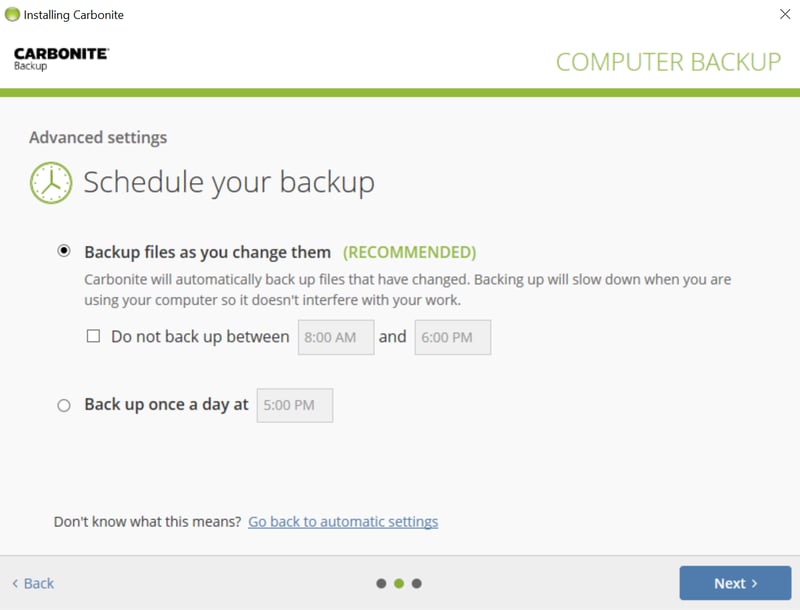Go Back to the previous step
The height and width of the screenshot is (610, 800).
33,583
